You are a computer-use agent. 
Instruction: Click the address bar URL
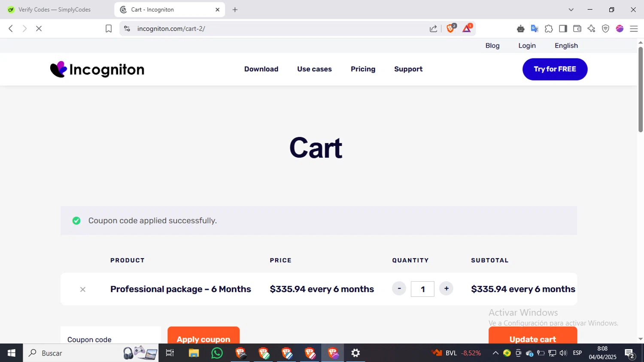171,28
